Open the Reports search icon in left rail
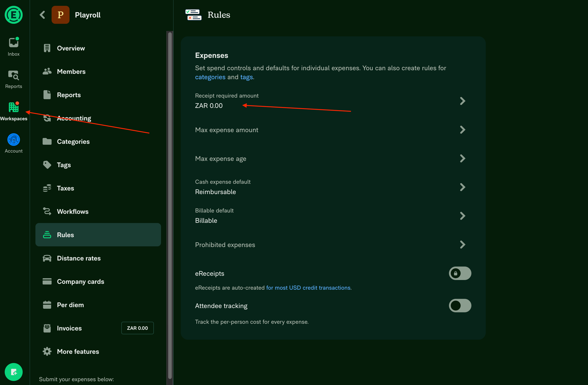 [14, 75]
